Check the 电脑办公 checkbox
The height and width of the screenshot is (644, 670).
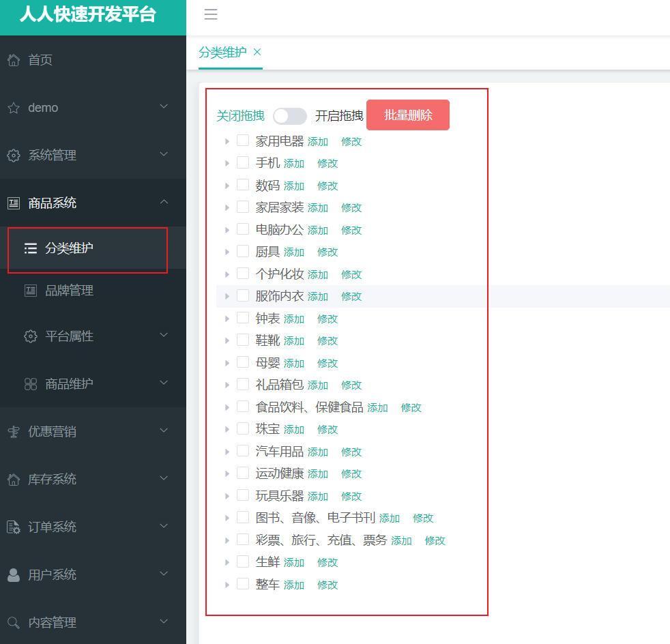(243, 229)
